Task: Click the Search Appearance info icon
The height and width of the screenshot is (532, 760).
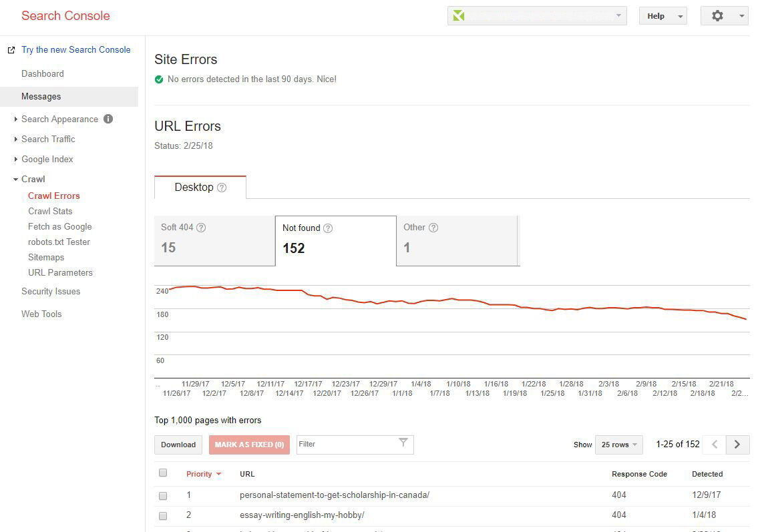Action: (x=108, y=119)
